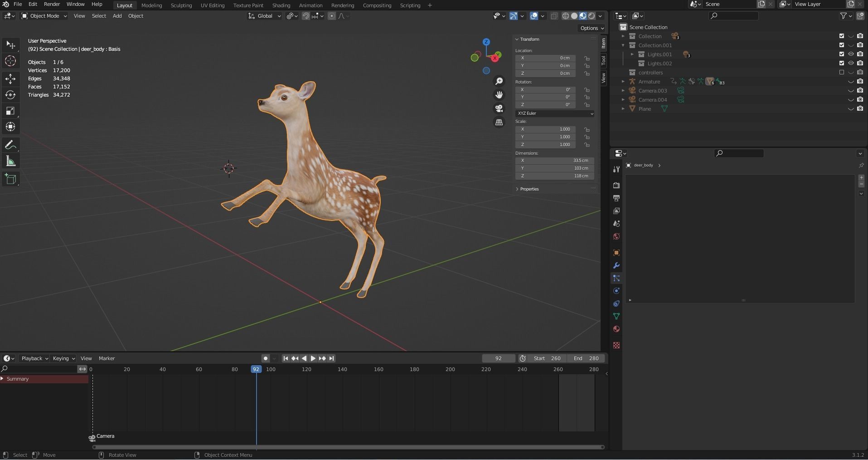Select Rendered viewport shading mode
This screenshot has height=460, width=868.
[x=591, y=16]
